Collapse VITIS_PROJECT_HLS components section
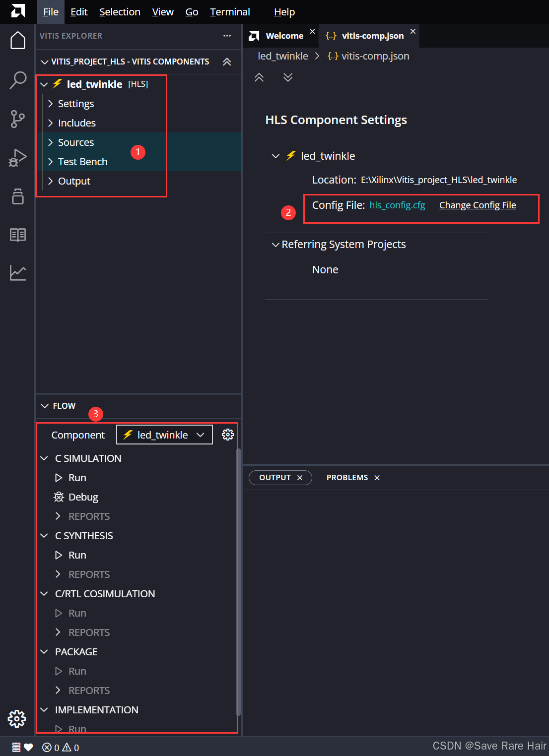The width and height of the screenshot is (549, 756). [x=45, y=62]
